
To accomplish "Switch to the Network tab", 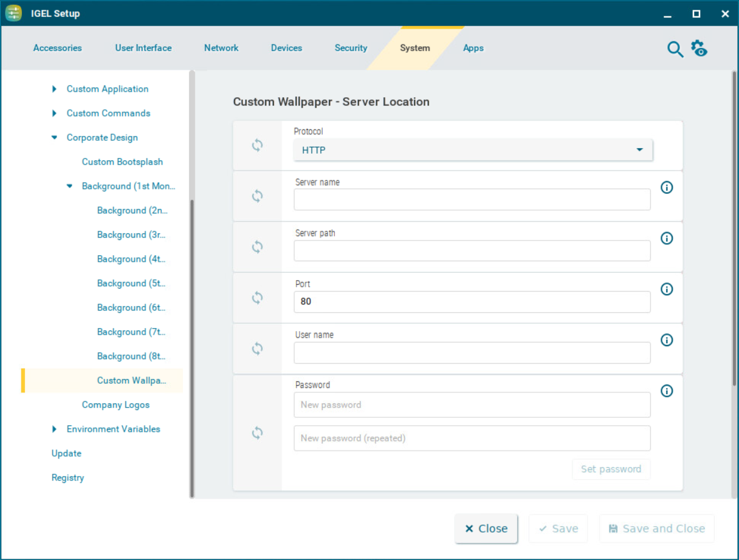I will [221, 48].
